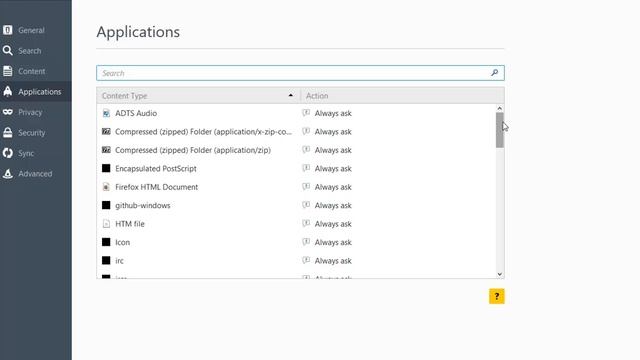Select the Sync arrows icon
640x360 pixels.
[7, 153]
